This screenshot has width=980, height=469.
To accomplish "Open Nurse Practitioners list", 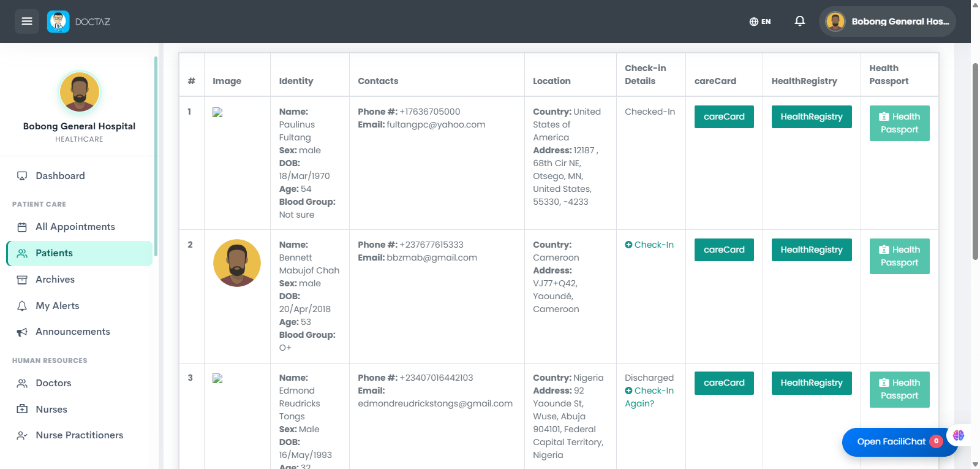I will point(80,435).
